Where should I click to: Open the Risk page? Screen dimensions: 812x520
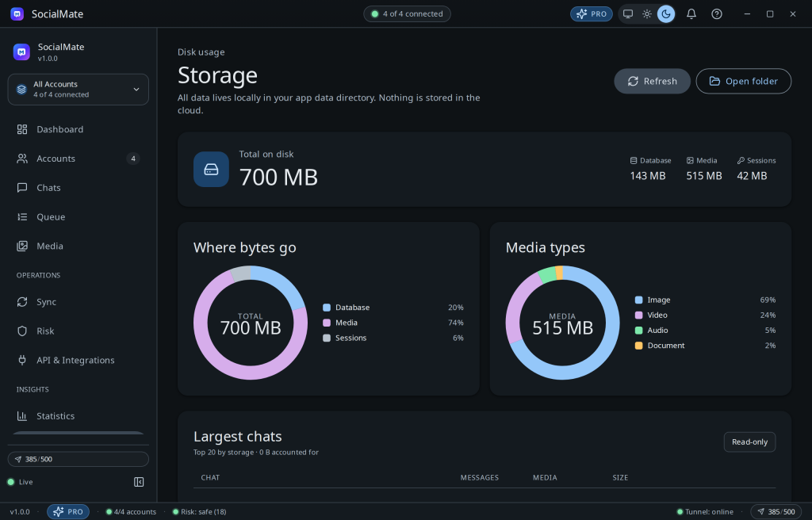click(79, 331)
